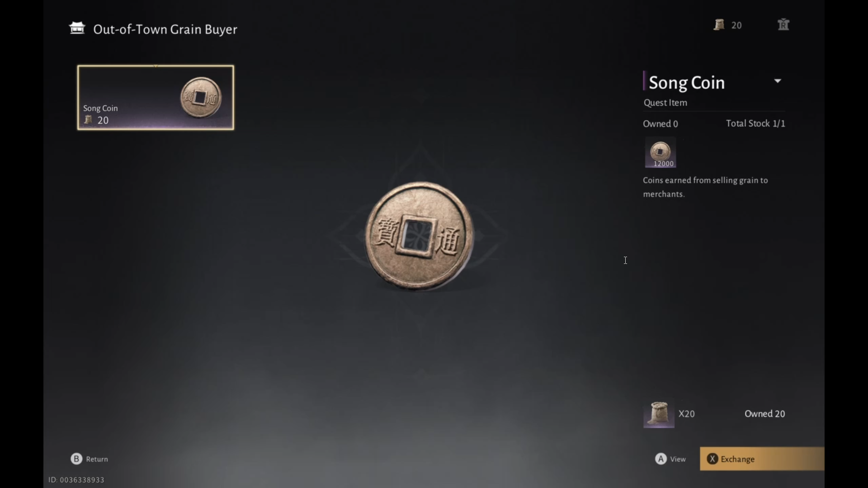
Task: Click the coin image in Song Coin card
Action: pyautogui.click(x=201, y=97)
